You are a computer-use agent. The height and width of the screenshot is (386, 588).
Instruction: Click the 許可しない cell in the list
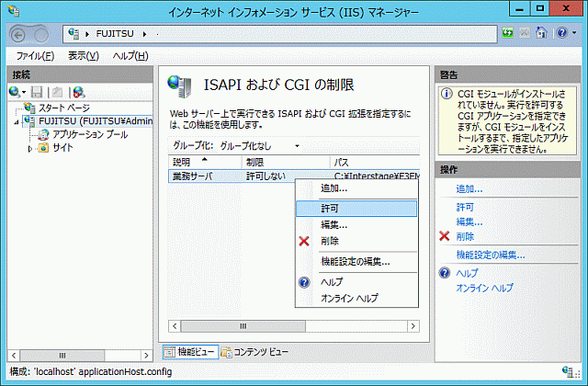[x=266, y=176]
